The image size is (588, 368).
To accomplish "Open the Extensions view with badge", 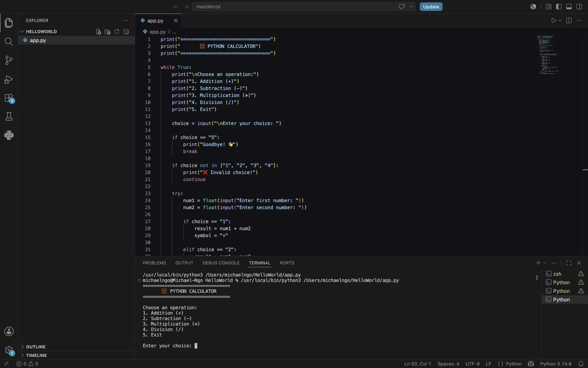I will pos(9,98).
